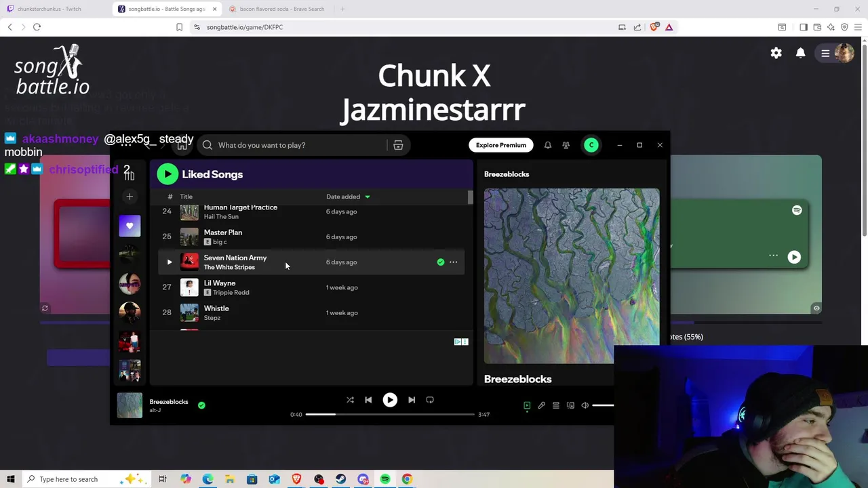Play the green Spotify card on songbattle page
868x488 pixels.
pyautogui.click(x=794, y=257)
